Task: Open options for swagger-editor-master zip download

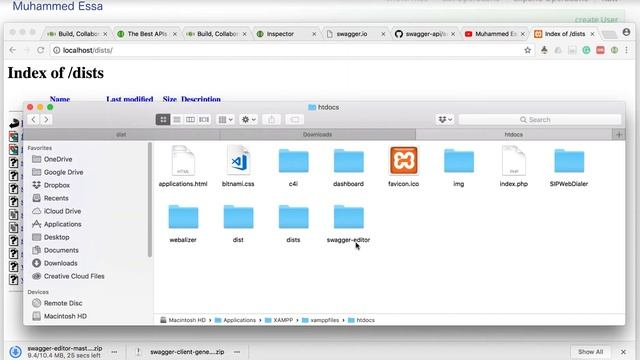Action: pos(114,351)
